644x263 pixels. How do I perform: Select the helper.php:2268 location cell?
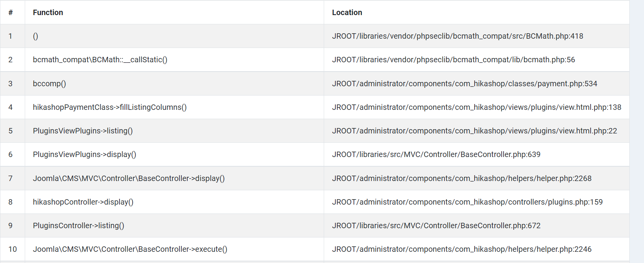461,178
